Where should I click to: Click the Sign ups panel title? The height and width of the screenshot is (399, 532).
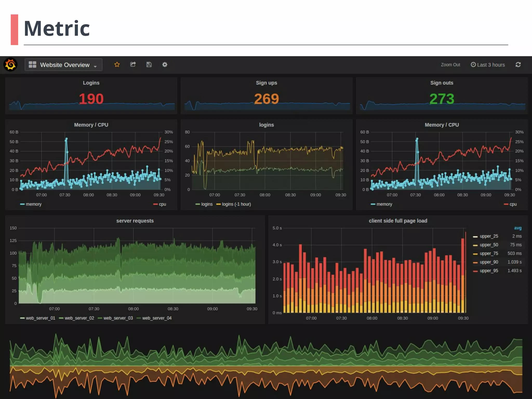pos(266,83)
